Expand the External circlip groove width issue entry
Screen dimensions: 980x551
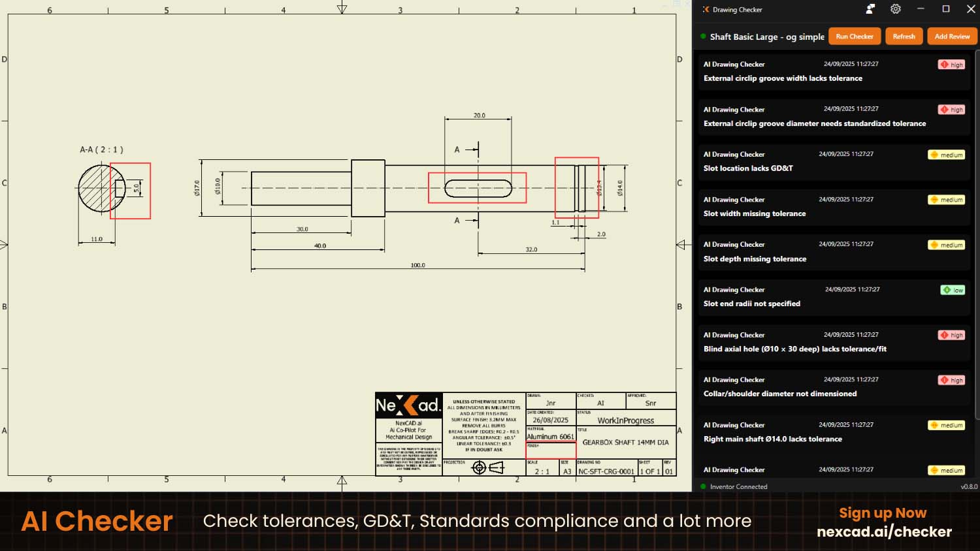click(x=783, y=78)
